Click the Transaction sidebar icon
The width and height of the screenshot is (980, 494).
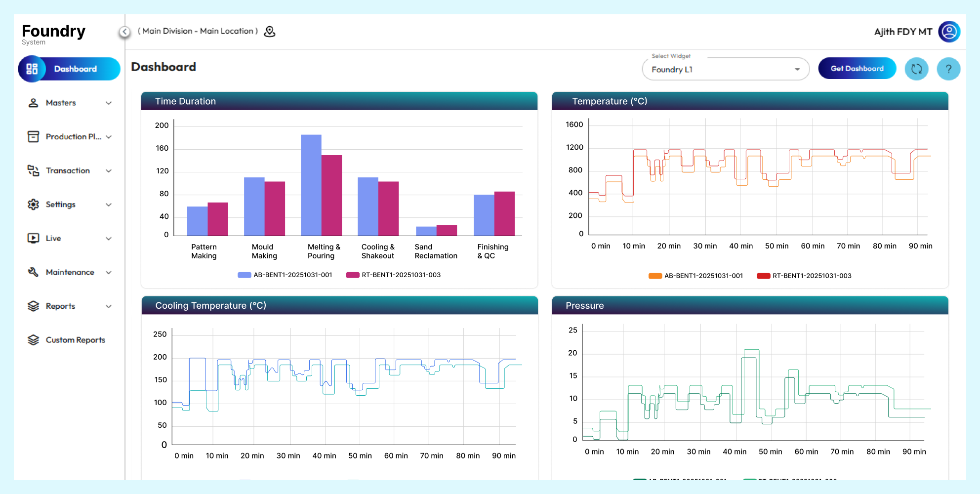[33, 170]
